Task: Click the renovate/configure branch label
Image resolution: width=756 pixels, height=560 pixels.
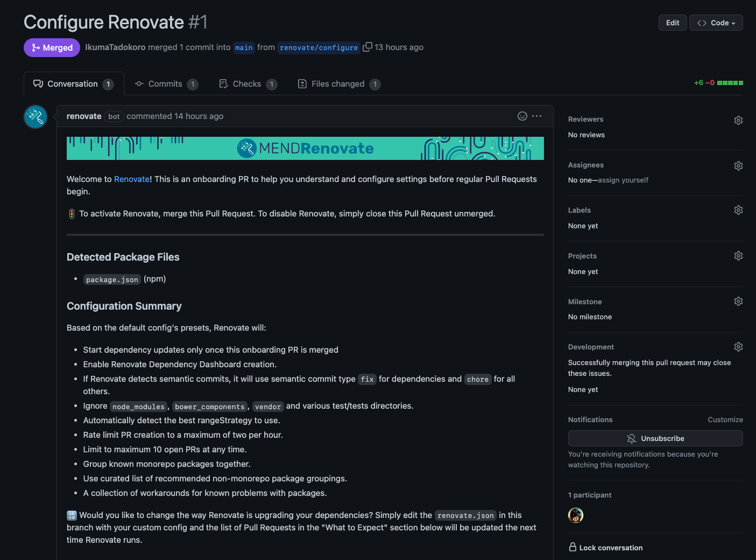Action: click(x=319, y=47)
